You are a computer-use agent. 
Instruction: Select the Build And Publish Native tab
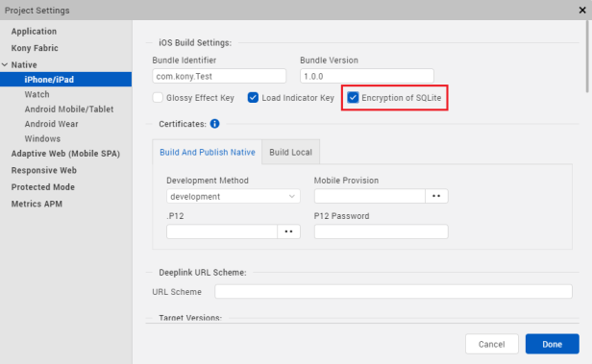208,152
